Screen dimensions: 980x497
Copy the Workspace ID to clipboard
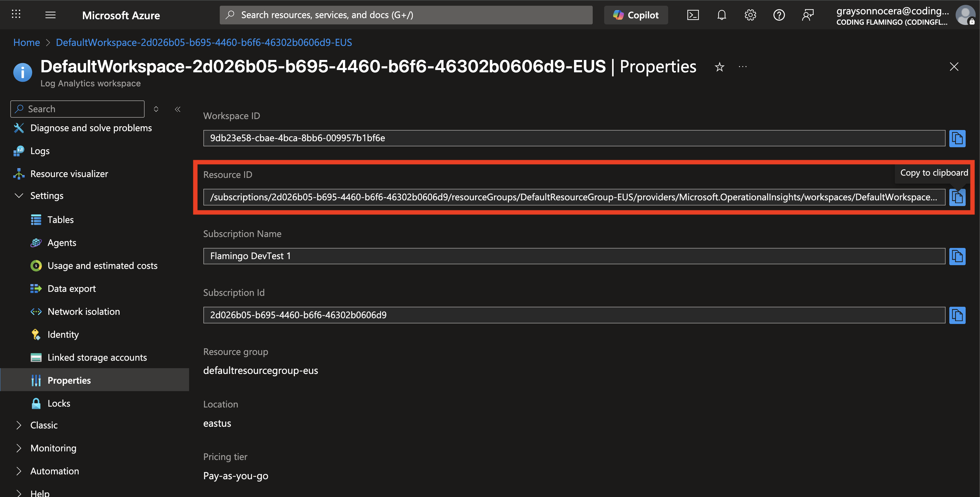point(958,138)
